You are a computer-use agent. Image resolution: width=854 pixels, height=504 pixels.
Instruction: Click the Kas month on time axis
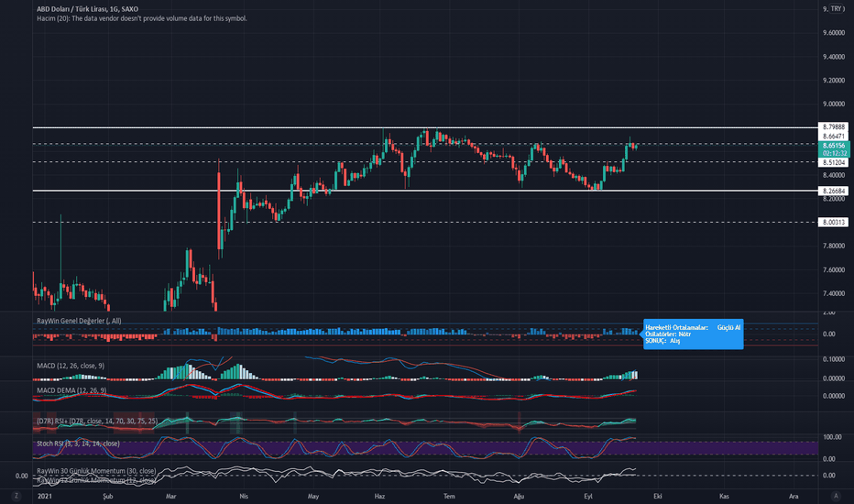[x=724, y=497]
